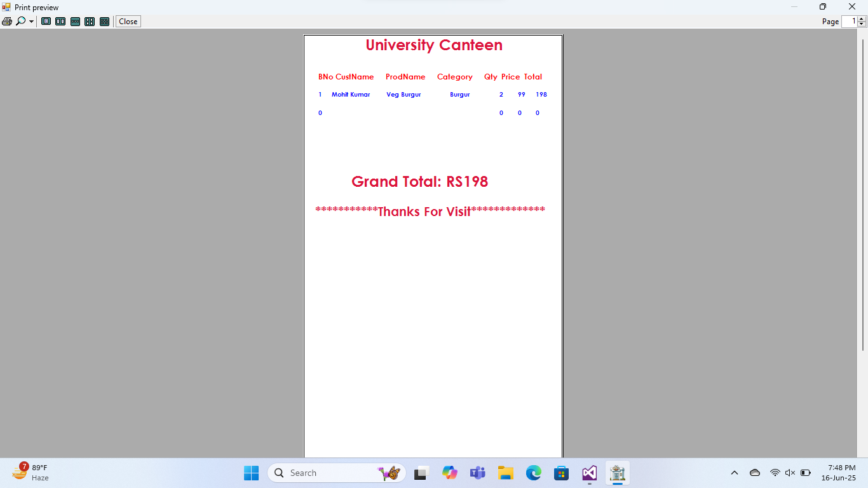Open Wi-Fi network settings icon

pyautogui.click(x=775, y=473)
